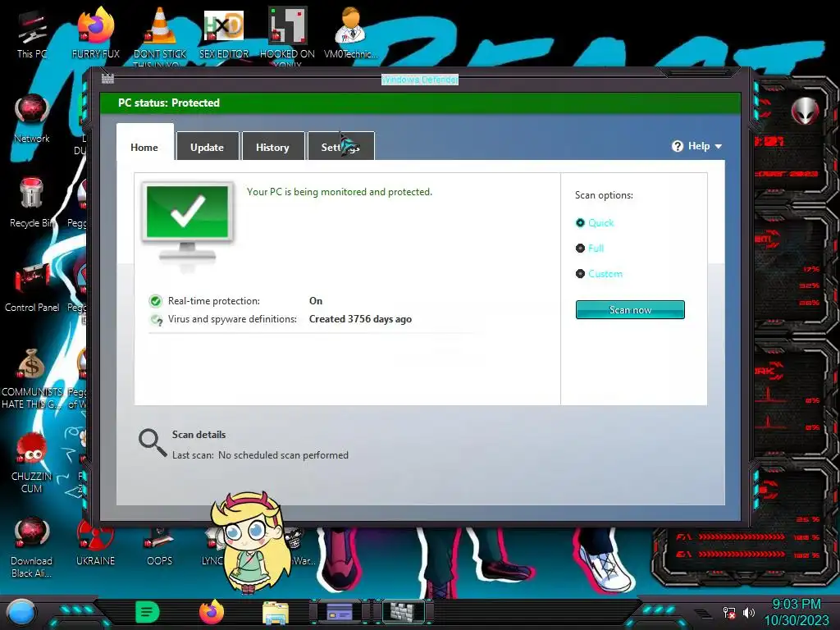Open the network status tray icon
The image size is (840, 630).
(x=729, y=613)
